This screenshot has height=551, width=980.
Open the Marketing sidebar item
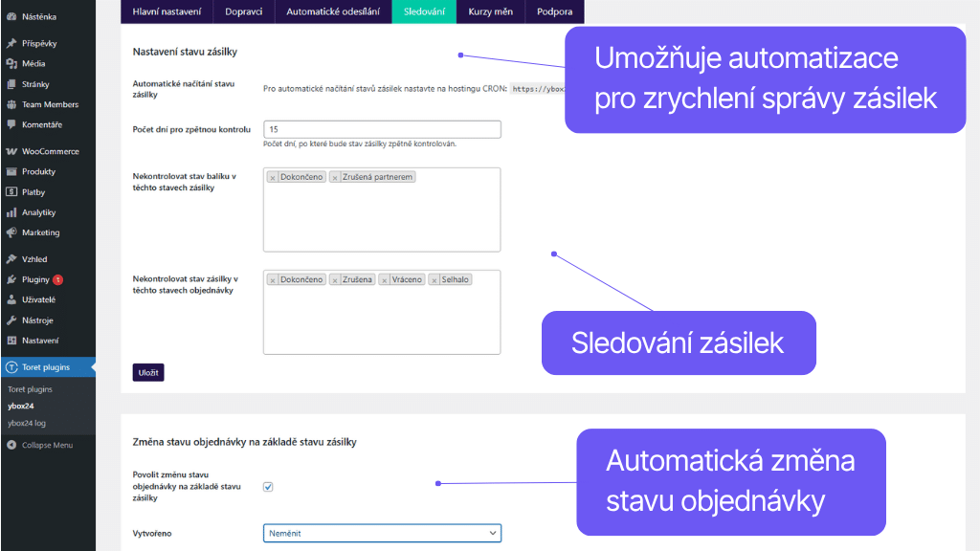[x=39, y=233]
